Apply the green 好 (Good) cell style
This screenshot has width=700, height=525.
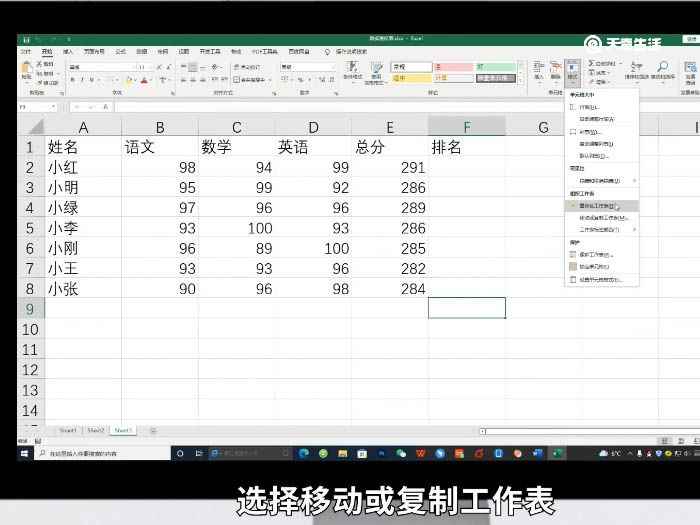coord(496,67)
